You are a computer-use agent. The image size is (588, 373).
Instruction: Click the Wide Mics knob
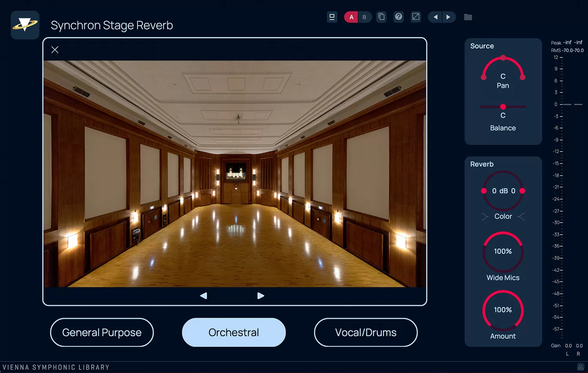[503, 252]
